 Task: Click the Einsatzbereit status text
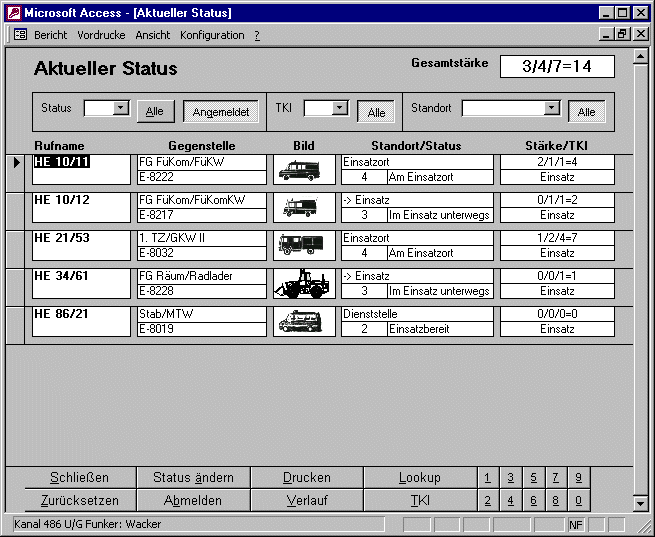click(x=419, y=329)
